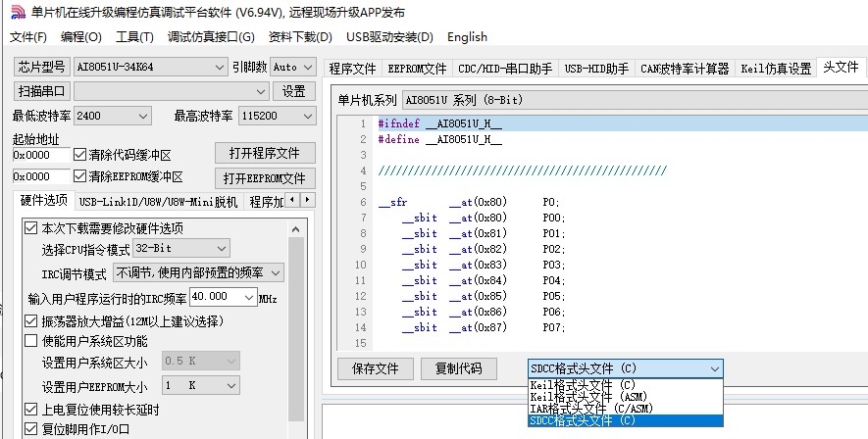The height and width of the screenshot is (439, 868).
Task: Select the partially shown 程序加 tab
Action: pyautogui.click(x=266, y=202)
